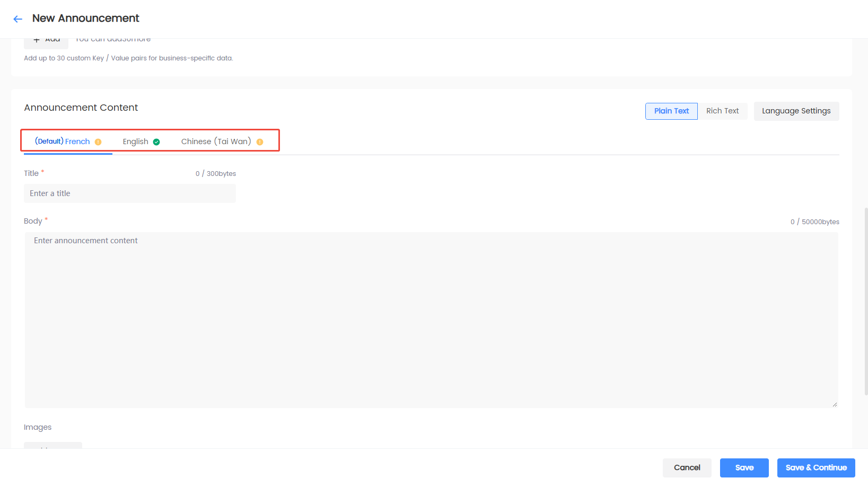868x487 pixels.
Task: Click the English green check icon
Action: (156, 142)
